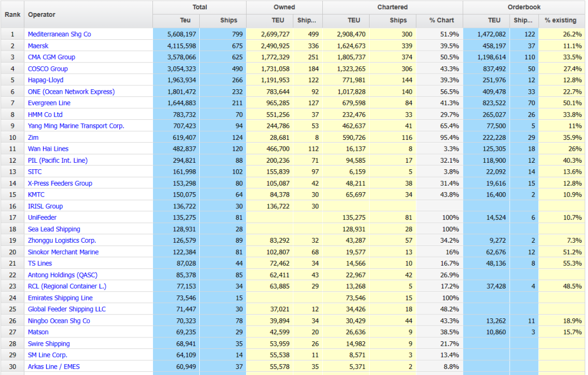Open Sea Lead Shipping link
This screenshot has height=375, width=588.
pyautogui.click(x=54, y=229)
